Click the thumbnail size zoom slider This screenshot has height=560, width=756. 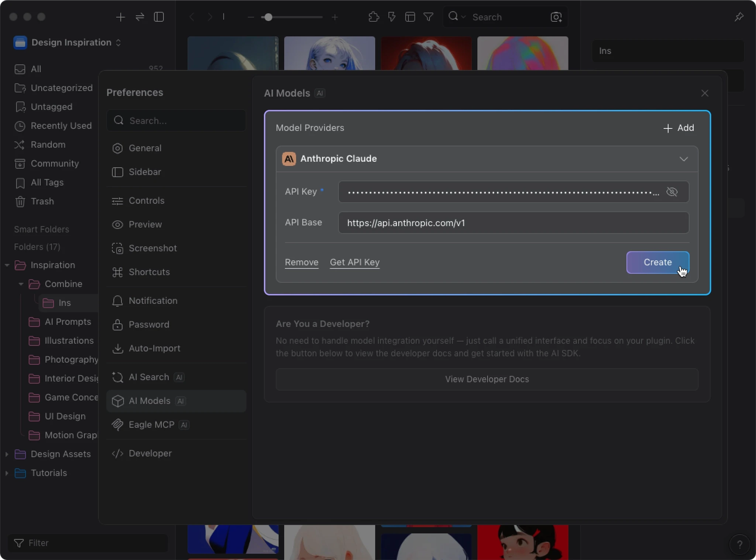click(x=268, y=17)
